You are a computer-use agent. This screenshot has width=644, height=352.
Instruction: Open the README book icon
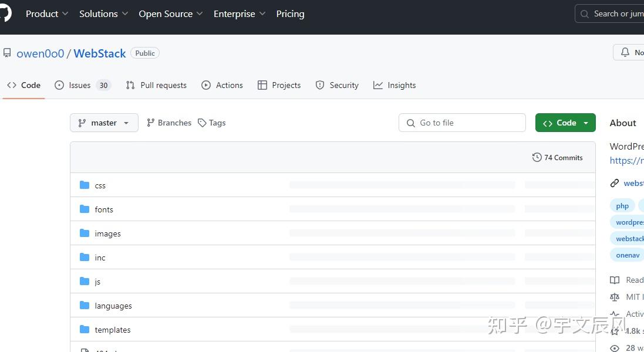point(614,280)
